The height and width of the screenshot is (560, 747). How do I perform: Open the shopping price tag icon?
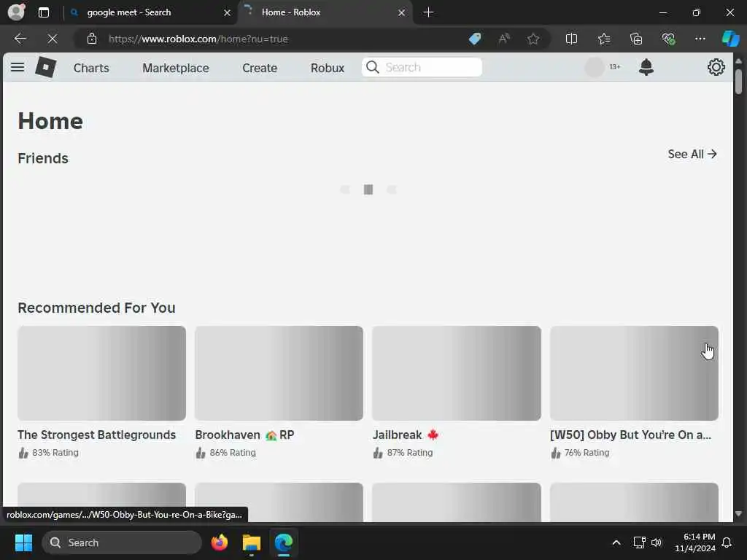474,39
